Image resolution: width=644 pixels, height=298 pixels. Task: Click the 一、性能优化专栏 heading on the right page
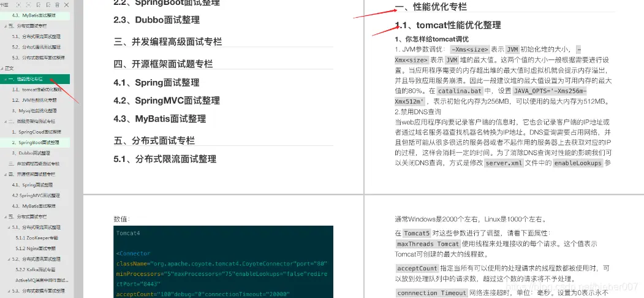(431, 7)
